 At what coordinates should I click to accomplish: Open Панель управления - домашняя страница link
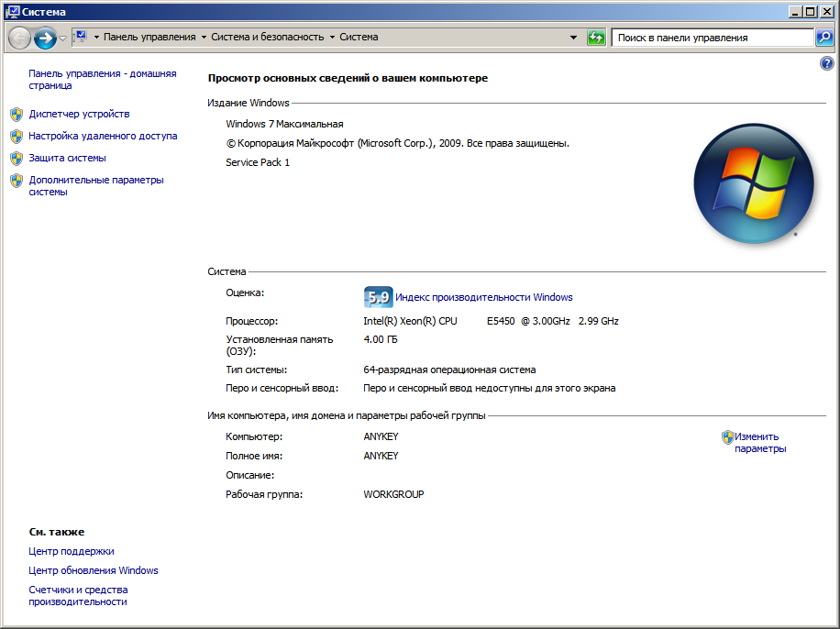point(103,79)
